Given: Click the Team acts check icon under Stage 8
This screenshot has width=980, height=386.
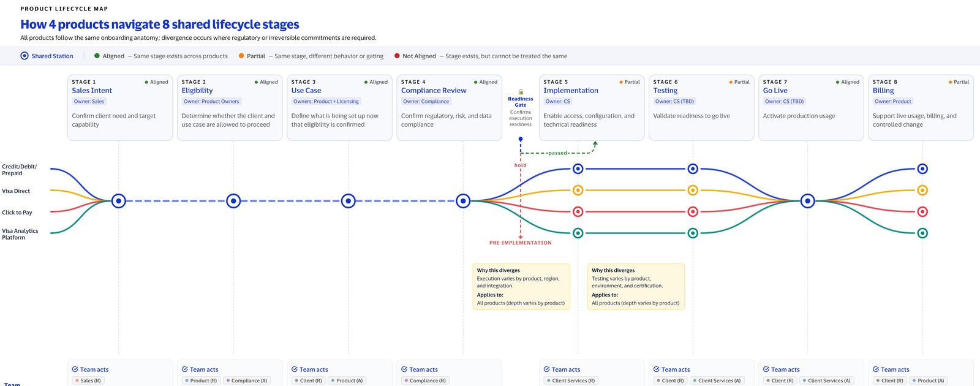Looking at the screenshot, I should click(876, 369).
